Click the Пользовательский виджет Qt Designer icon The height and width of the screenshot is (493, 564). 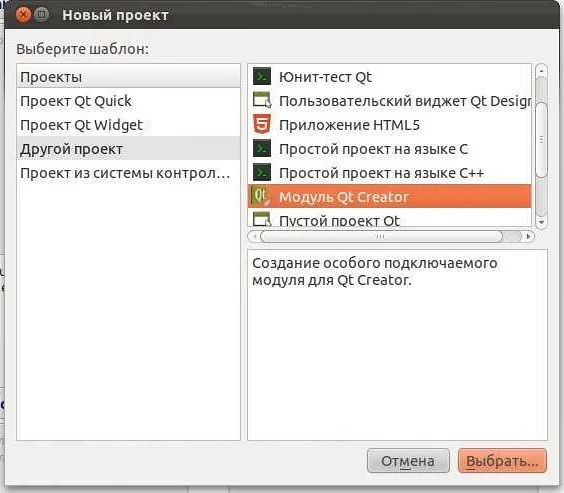point(262,100)
